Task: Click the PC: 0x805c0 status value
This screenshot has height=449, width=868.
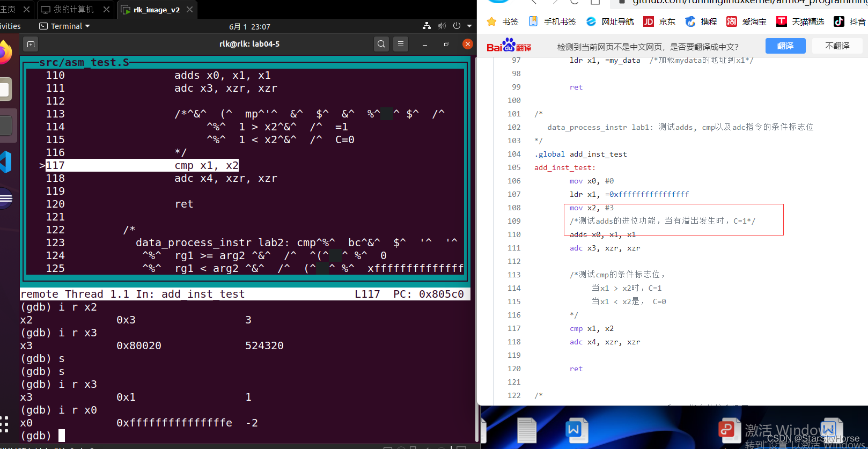Action: (x=429, y=294)
